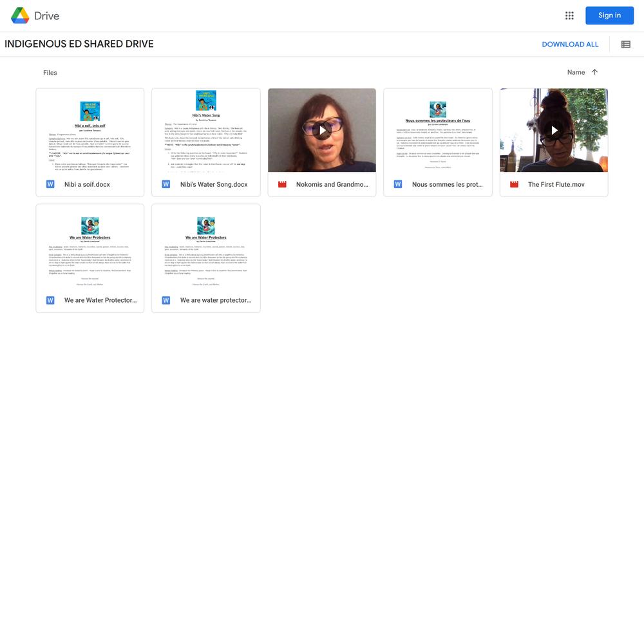Image resolution: width=644 pixels, height=644 pixels.
Task: Click the Sign in button
Action: click(x=609, y=15)
